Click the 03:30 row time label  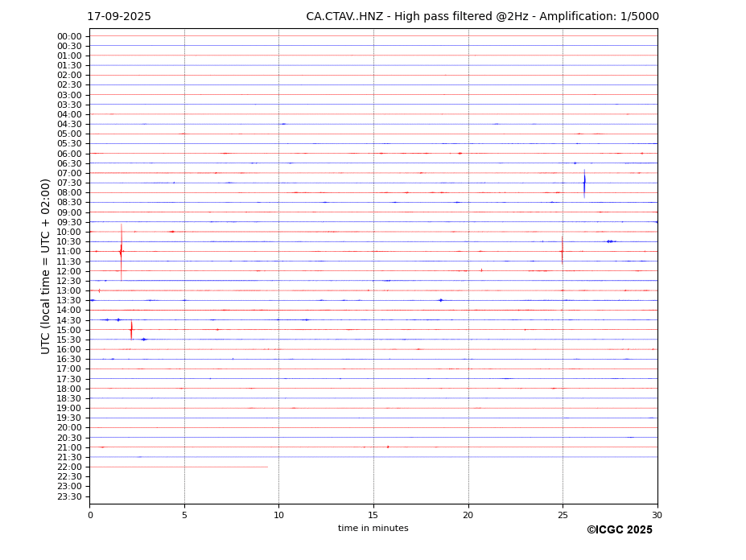click(x=69, y=105)
